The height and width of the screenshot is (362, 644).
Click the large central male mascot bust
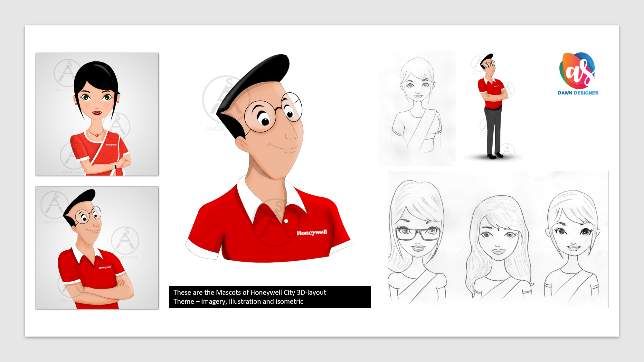(269, 158)
